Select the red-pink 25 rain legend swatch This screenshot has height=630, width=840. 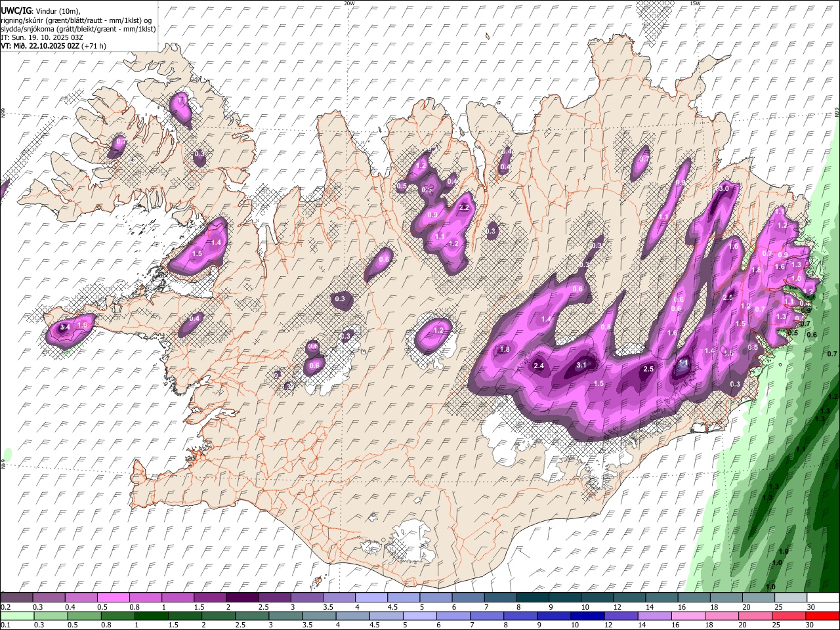tap(788, 616)
